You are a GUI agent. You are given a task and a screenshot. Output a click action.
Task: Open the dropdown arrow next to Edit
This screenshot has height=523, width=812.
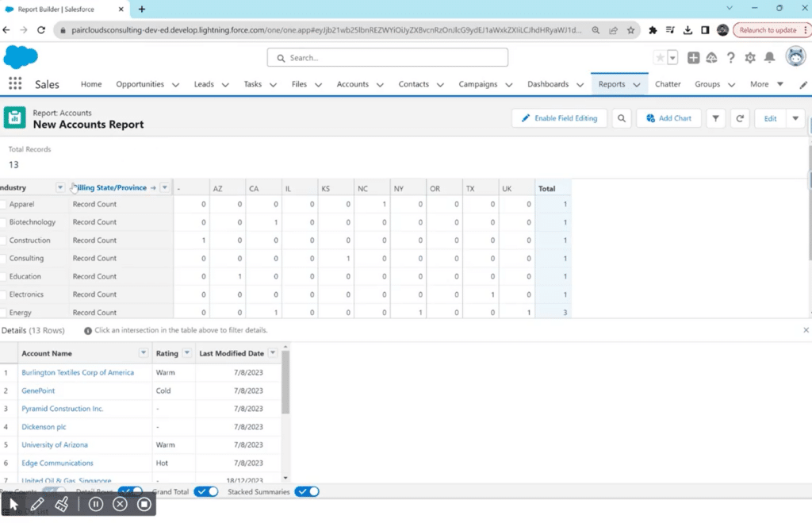tap(795, 118)
